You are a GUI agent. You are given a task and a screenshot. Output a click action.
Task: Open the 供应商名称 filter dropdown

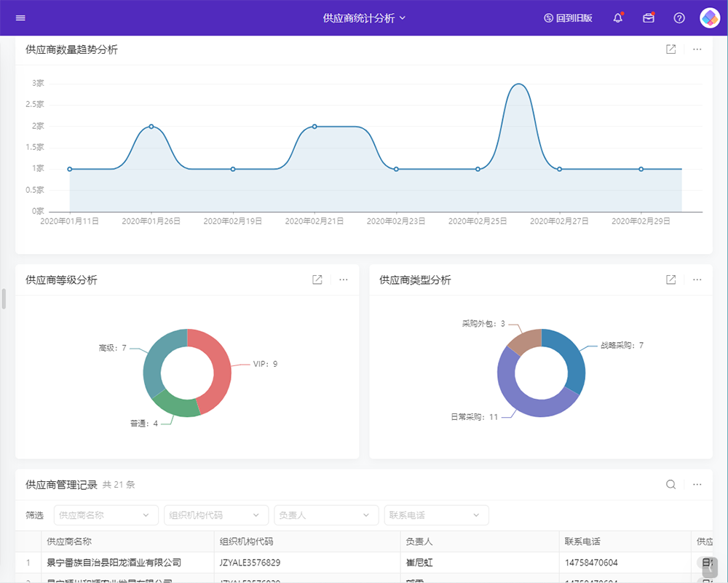point(106,515)
